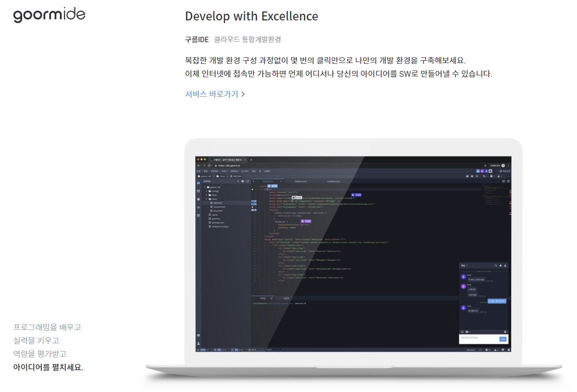
Task: Click the Save icon in the IDE toolbar
Action: pyautogui.click(x=467, y=176)
